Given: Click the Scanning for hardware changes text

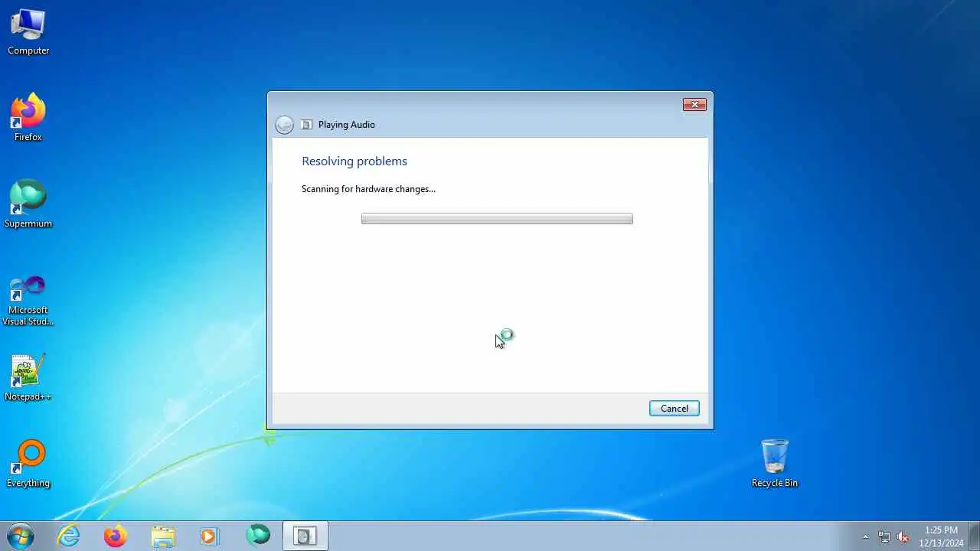Looking at the screenshot, I should [368, 189].
